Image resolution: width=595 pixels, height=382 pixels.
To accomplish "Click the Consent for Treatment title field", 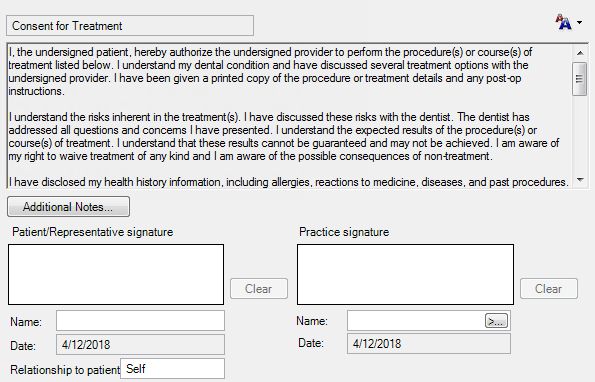I will coord(130,26).
